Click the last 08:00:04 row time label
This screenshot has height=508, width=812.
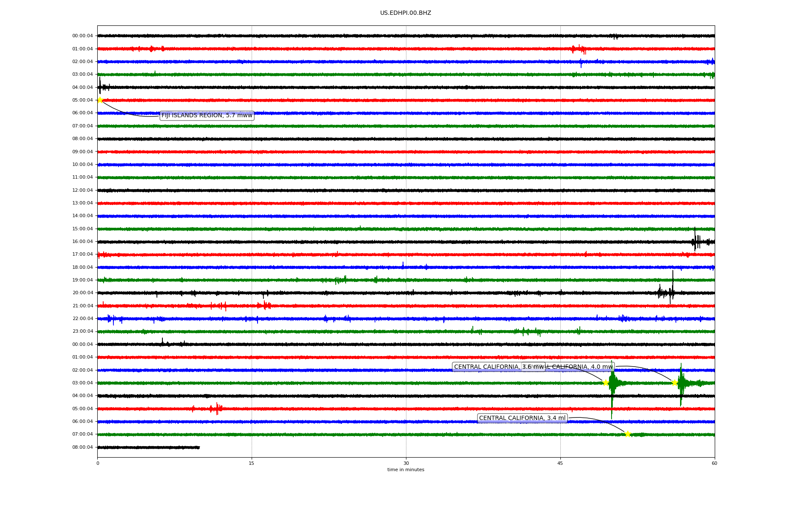(x=82, y=447)
